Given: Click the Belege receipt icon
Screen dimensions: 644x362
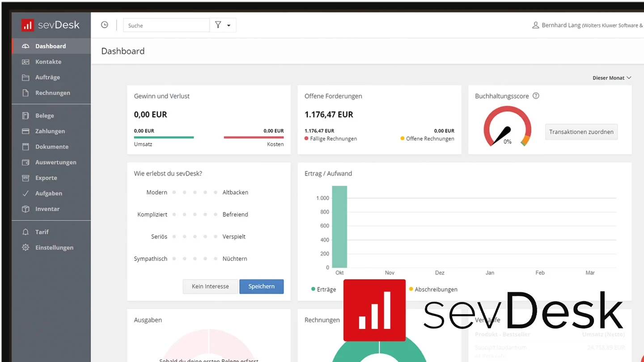Looking at the screenshot, I should tap(25, 116).
